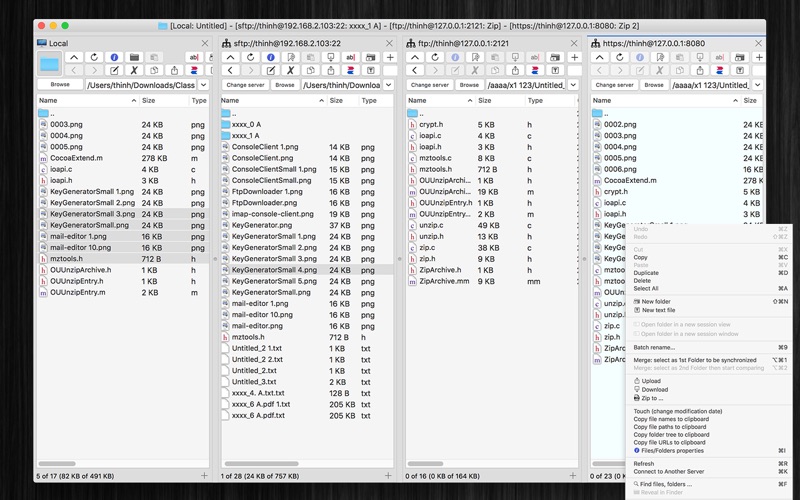Sort ftp pane by Name column
Viewport: 800px width, 500px height.
click(441, 101)
